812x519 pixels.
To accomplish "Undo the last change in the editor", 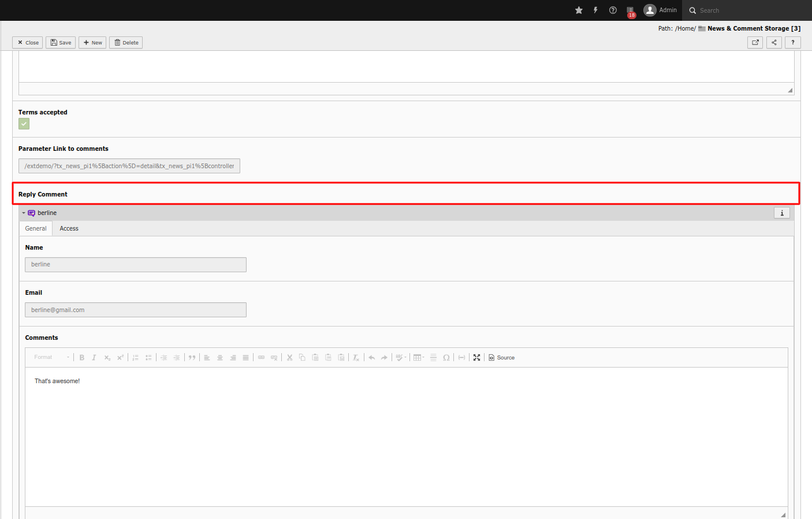I will 370,357.
